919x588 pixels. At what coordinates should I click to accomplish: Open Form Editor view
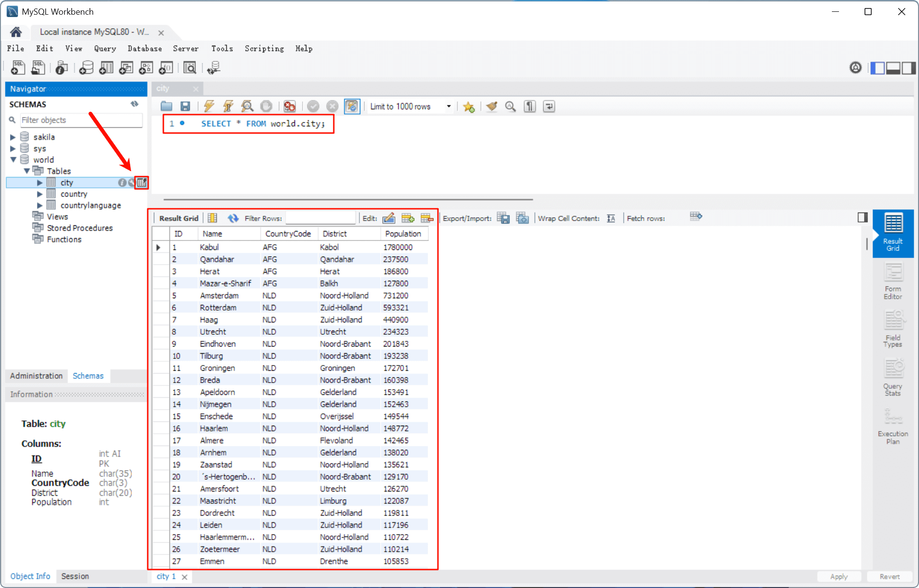(893, 282)
